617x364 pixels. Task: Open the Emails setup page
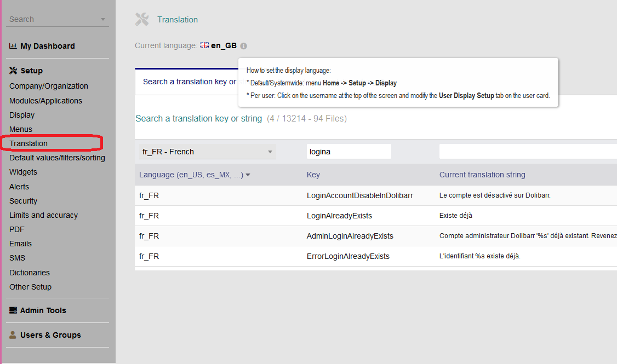click(x=20, y=244)
